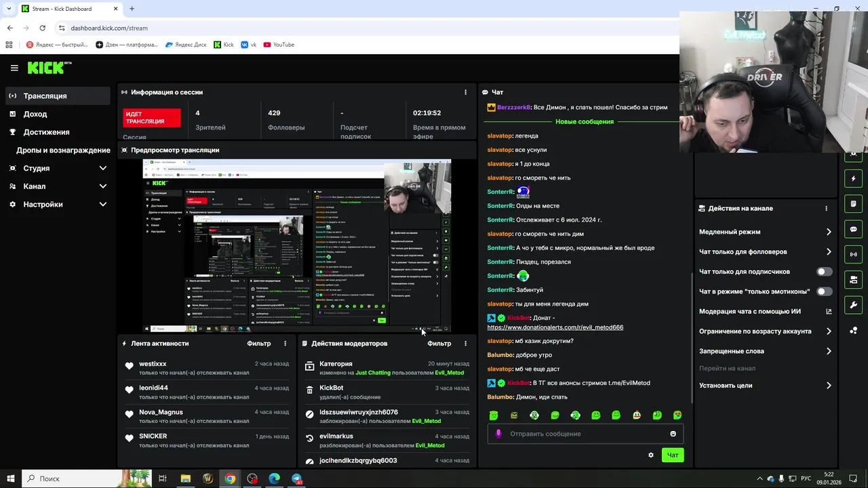The image size is (868, 488).
Task: Open Запрещенные слова settings
Action: (x=765, y=351)
